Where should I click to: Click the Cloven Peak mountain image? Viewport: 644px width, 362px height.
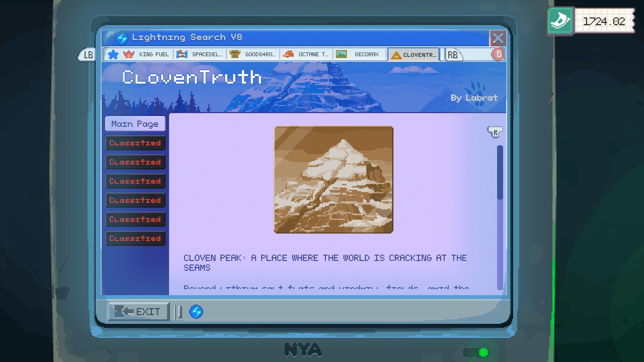coord(333,180)
